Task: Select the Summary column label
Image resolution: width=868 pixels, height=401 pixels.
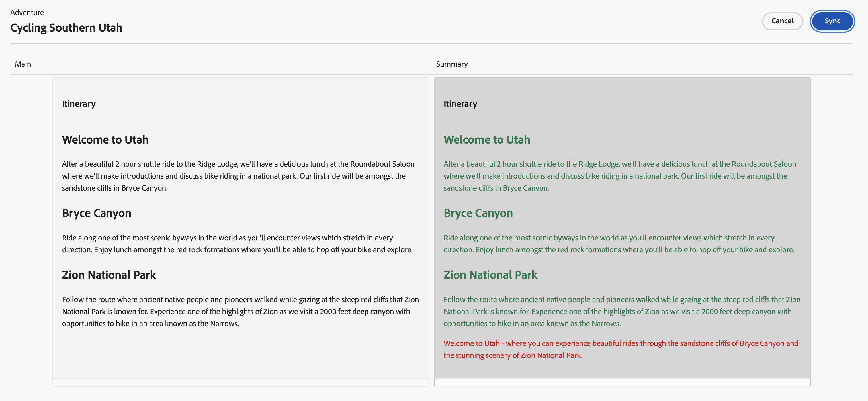Action: [x=452, y=64]
